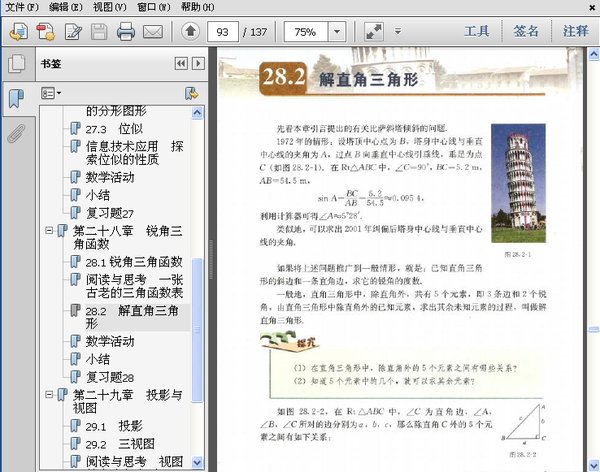This screenshot has height=472, width=600.
Task: Send the file via email envelope icon
Action: click(153, 32)
